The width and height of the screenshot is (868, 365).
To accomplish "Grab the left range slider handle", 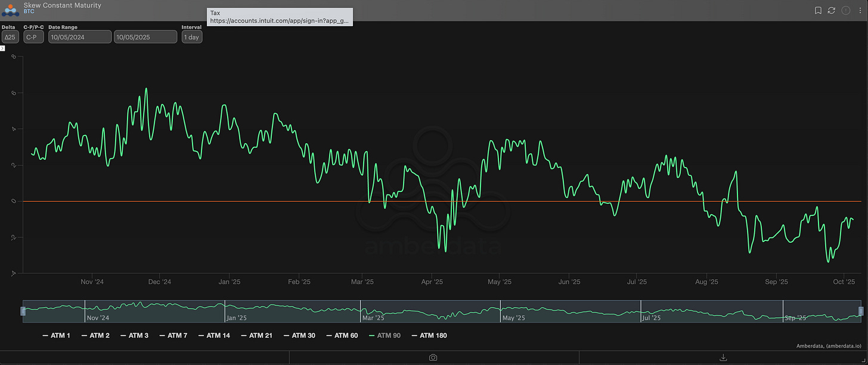I will click(x=23, y=311).
